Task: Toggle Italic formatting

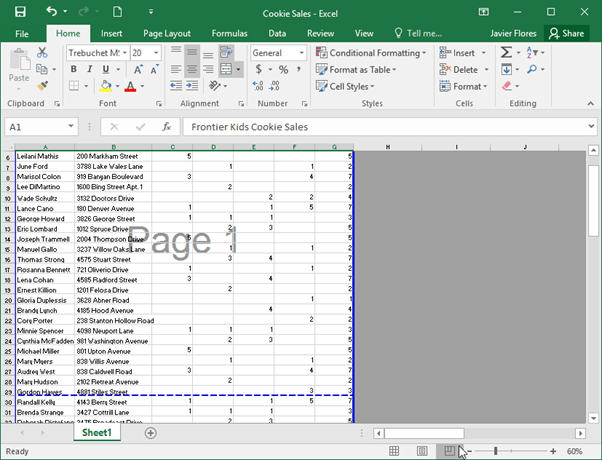Action: tap(89, 69)
